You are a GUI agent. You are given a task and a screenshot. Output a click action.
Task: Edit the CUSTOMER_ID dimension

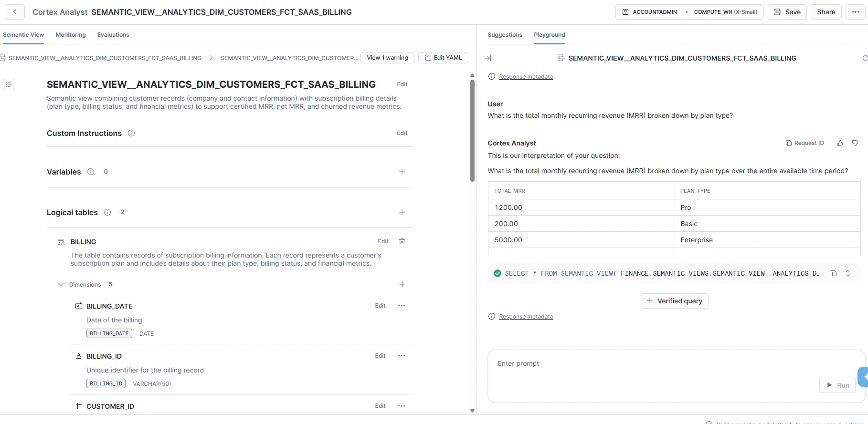pos(380,406)
